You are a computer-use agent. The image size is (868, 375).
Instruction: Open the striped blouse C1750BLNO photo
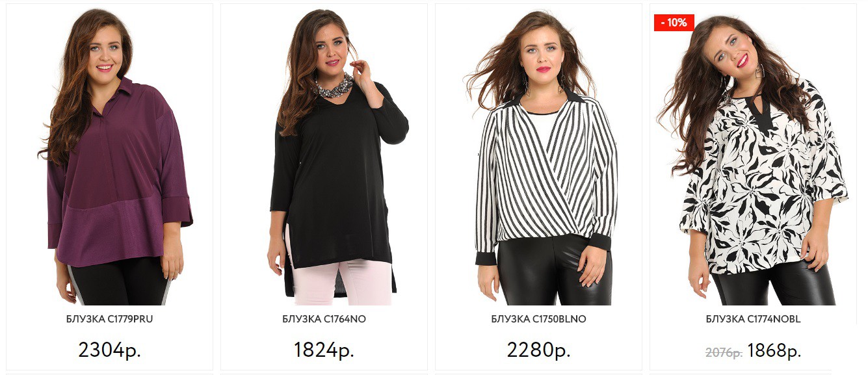pos(538,157)
